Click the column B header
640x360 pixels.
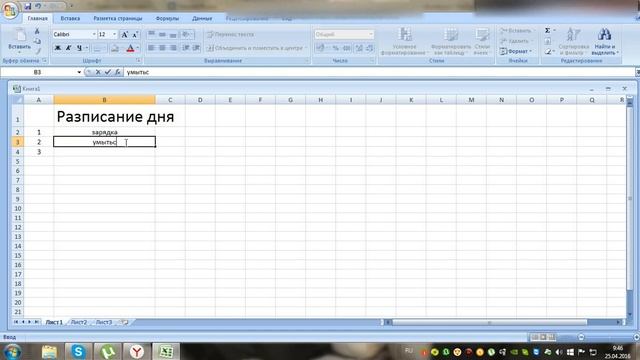click(104, 100)
